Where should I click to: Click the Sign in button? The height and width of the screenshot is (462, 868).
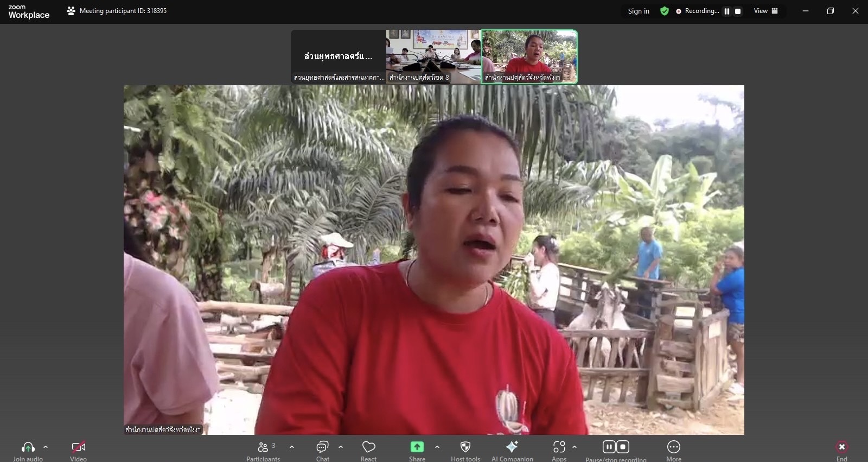tap(639, 11)
